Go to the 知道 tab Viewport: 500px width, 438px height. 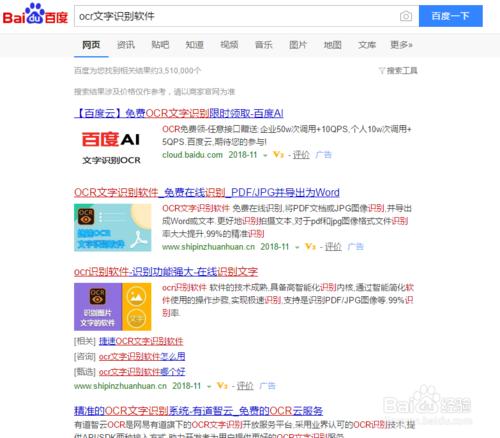pos(195,45)
